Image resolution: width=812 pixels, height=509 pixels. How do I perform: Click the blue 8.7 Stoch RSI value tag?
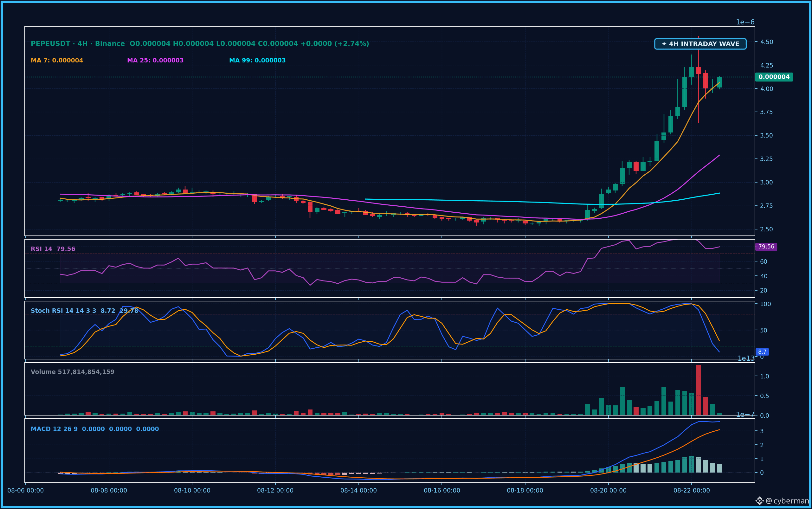pyautogui.click(x=762, y=352)
